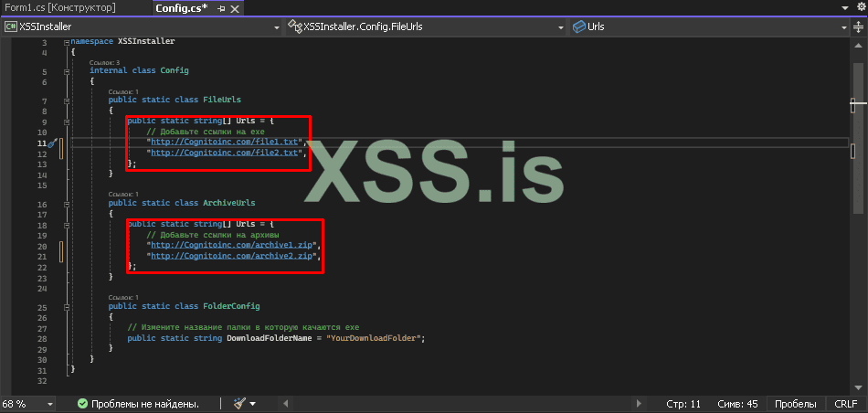Click line number 15 in the margin
This screenshot has height=413, width=868.
tap(44, 185)
